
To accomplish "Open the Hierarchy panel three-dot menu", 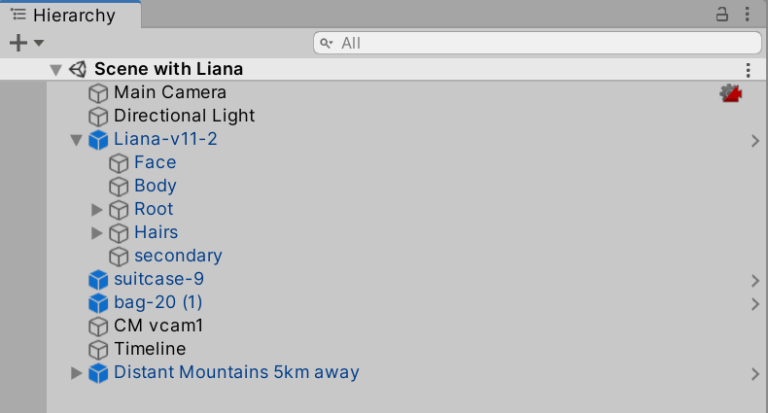I will click(747, 15).
